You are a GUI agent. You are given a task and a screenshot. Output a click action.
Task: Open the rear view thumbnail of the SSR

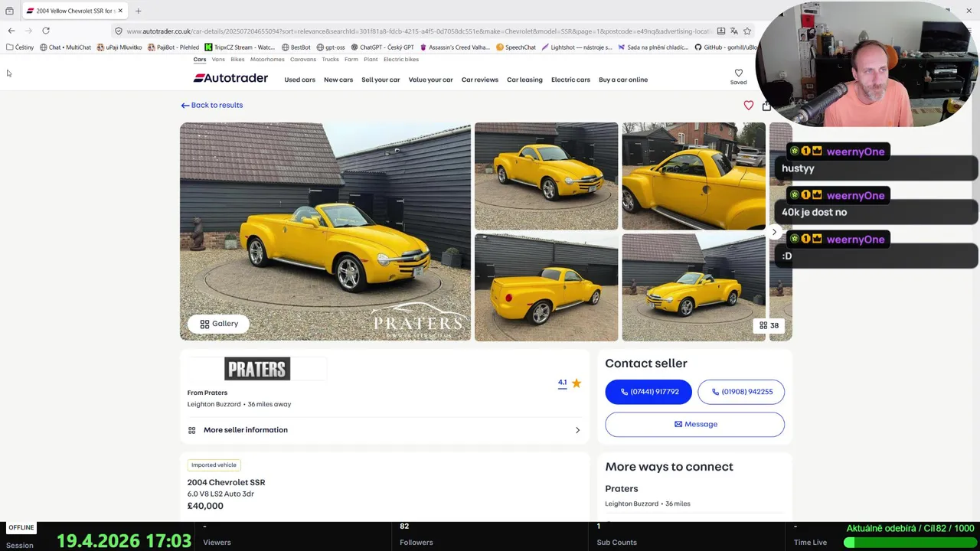click(x=546, y=287)
